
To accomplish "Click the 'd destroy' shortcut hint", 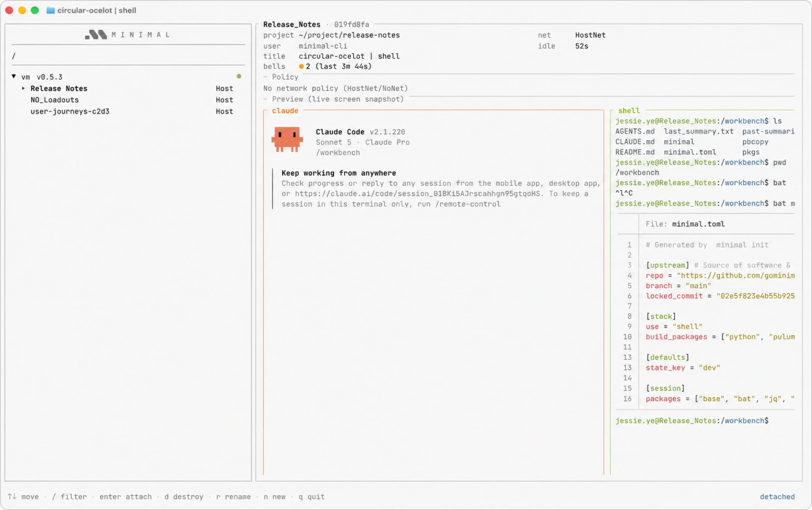I will pyautogui.click(x=184, y=497).
